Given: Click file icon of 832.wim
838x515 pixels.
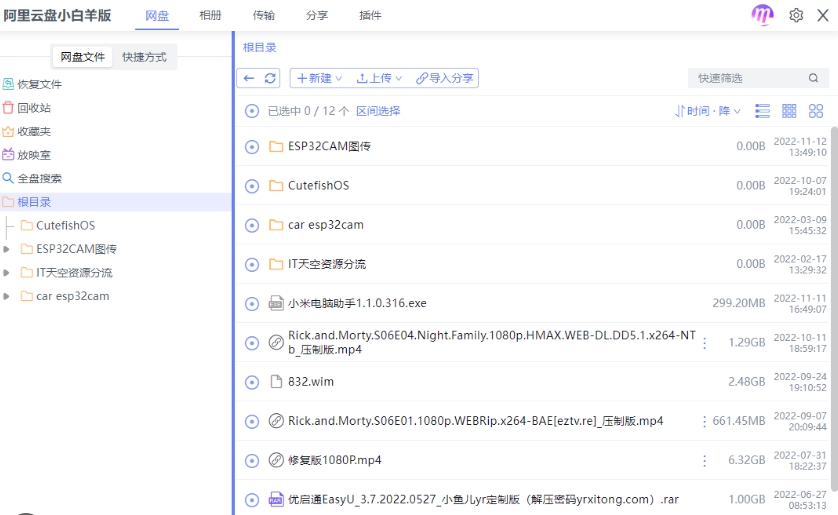Looking at the screenshot, I should [x=276, y=382].
